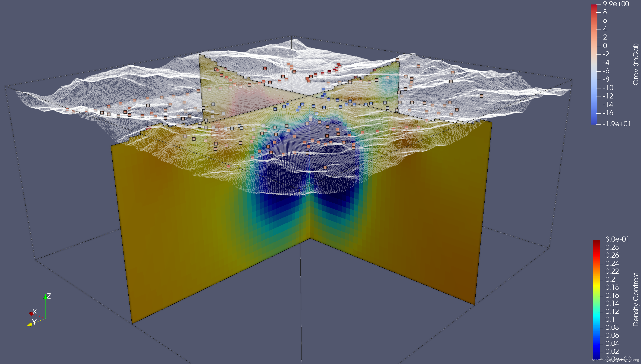The image size is (641, 364).
Task: Click the '-1.9e+01' gravity legend minimum
Action: (x=616, y=124)
